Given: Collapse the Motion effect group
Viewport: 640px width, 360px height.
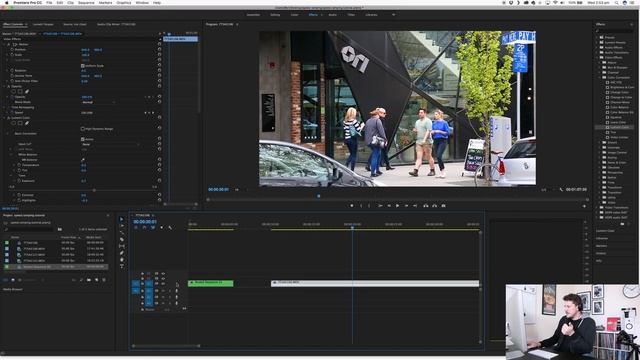Looking at the screenshot, I should click(4, 44).
